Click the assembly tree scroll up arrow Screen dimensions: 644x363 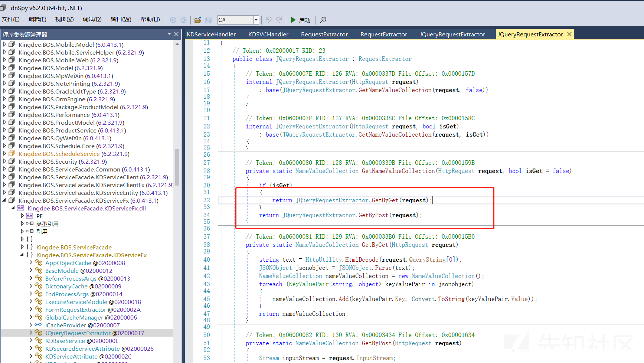[177, 44]
